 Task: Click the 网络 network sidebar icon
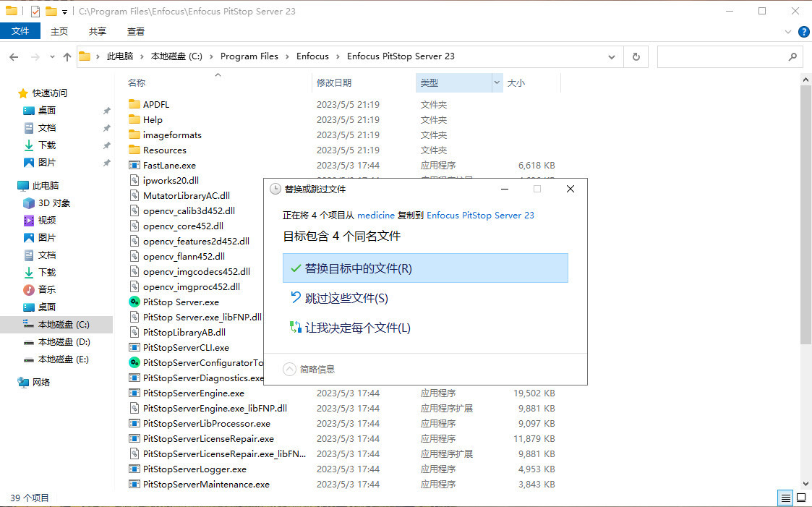tap(23, 382)
